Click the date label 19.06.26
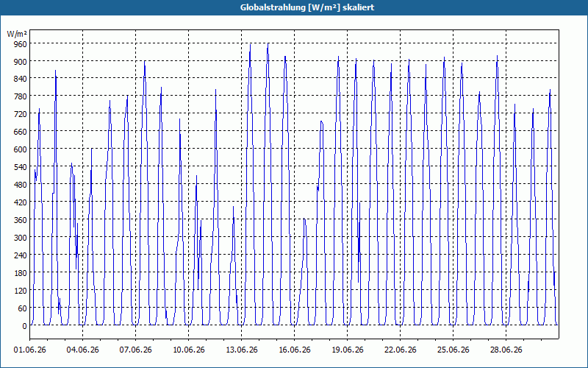 (347, 350)
